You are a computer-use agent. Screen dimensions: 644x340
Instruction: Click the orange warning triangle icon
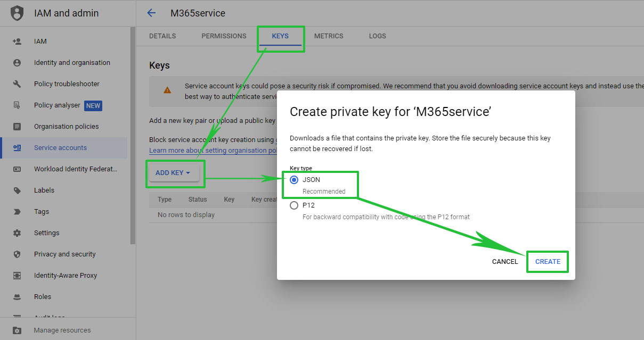click(167, 90)
